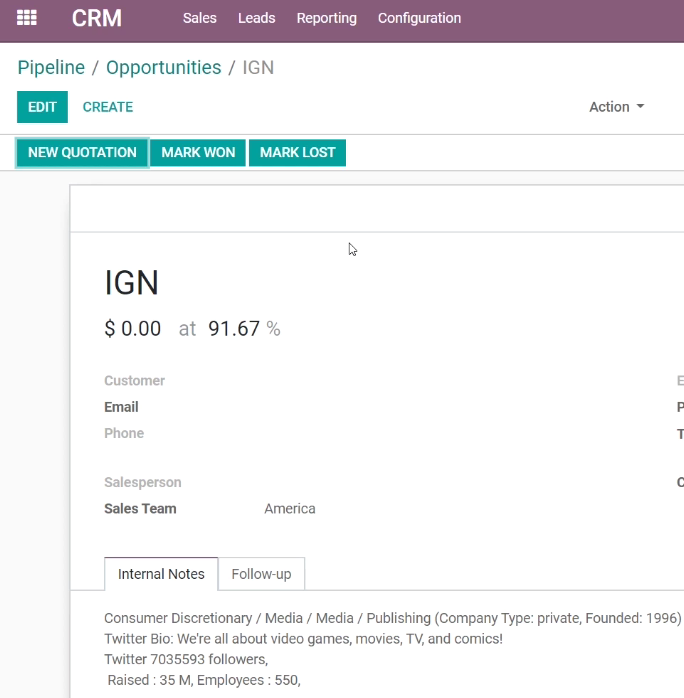Click the Email field label
The image size is (684, 698).
[121, 407]
